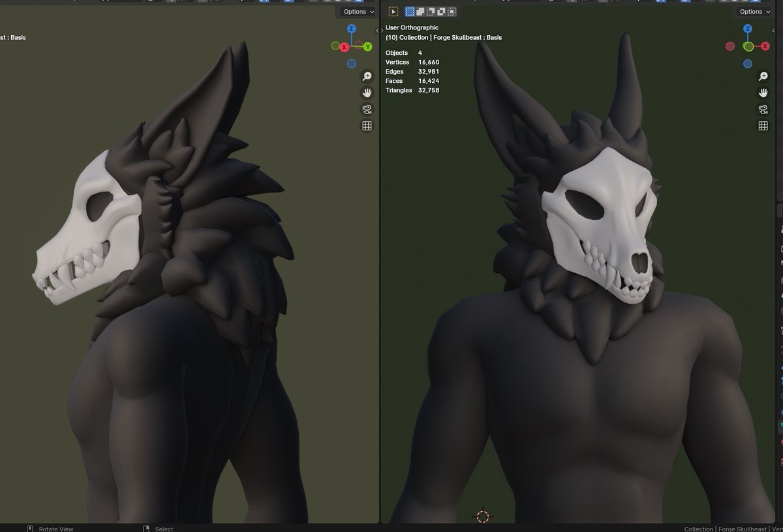
Task: Click red X axis in right viewport gizmo
Action: click(x=764, y=46)
